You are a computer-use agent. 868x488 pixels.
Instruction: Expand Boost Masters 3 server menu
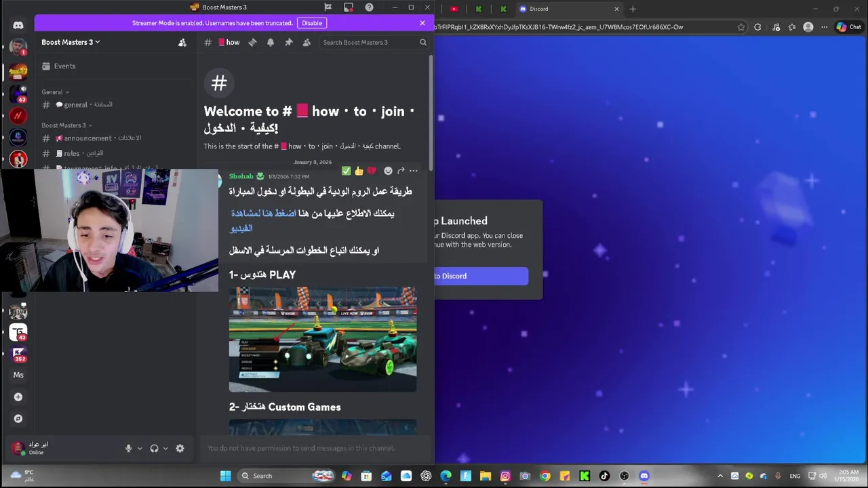click(71, 42)
